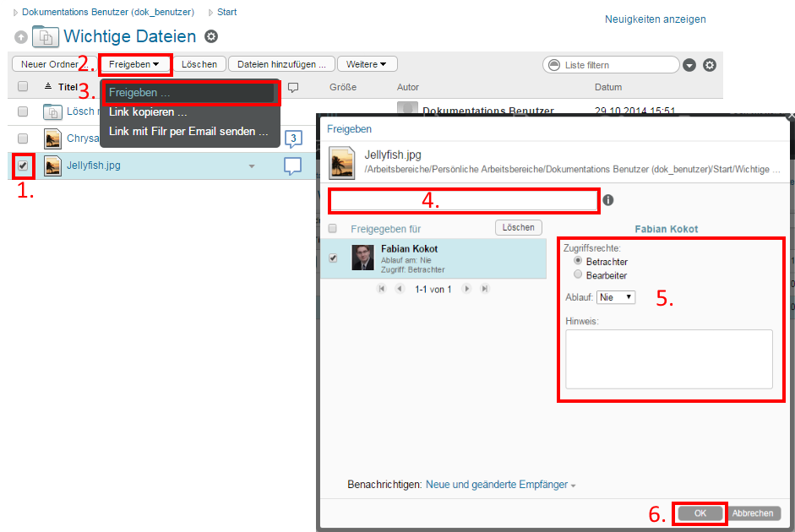Select the Fabian Kokot recipient row name
The width and height of the screenshot is (795, 532).
[x=409, y=249]
